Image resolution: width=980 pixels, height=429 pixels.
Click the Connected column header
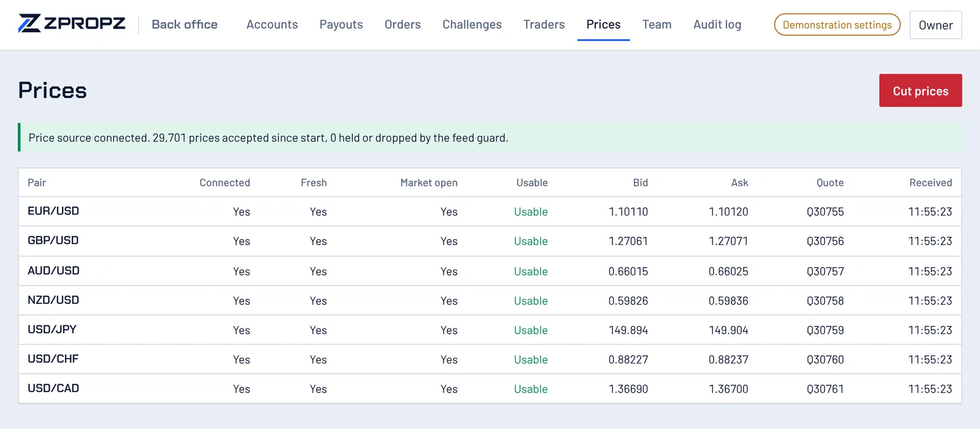225,183
